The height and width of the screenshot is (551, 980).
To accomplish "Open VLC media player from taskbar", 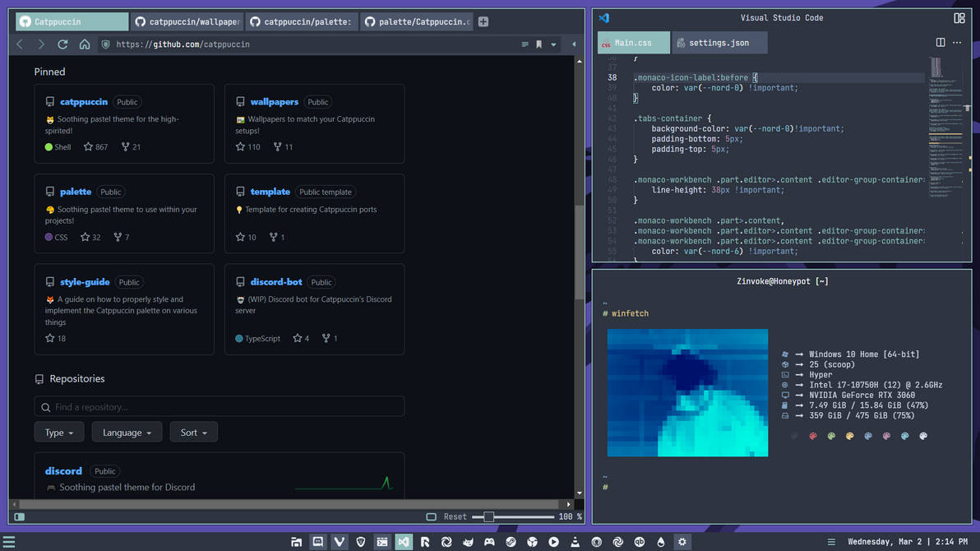I will (x=575, y=542).
